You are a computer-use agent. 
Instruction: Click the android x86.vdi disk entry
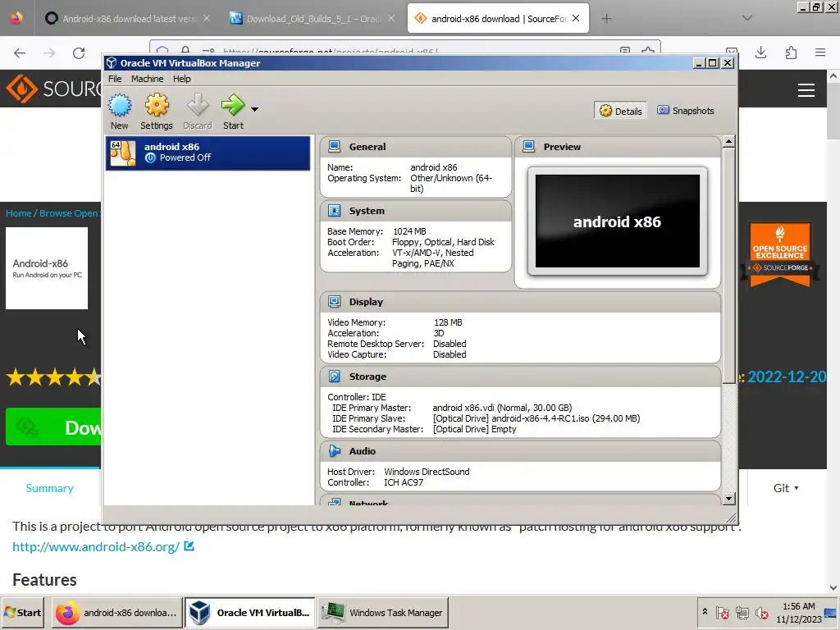tap(502, 408)
